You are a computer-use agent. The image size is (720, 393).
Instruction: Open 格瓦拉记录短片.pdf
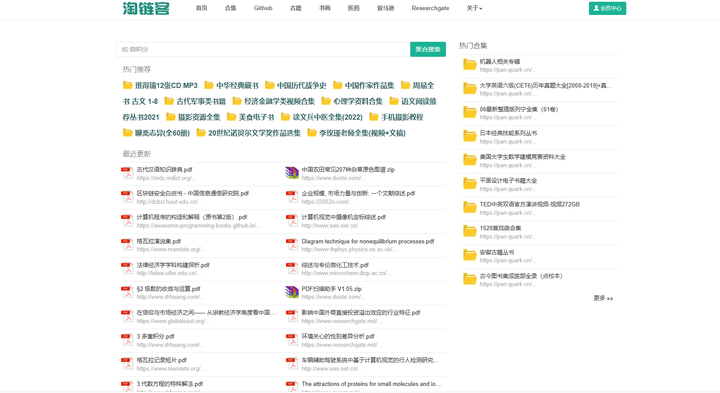click(x=162, y=360)
